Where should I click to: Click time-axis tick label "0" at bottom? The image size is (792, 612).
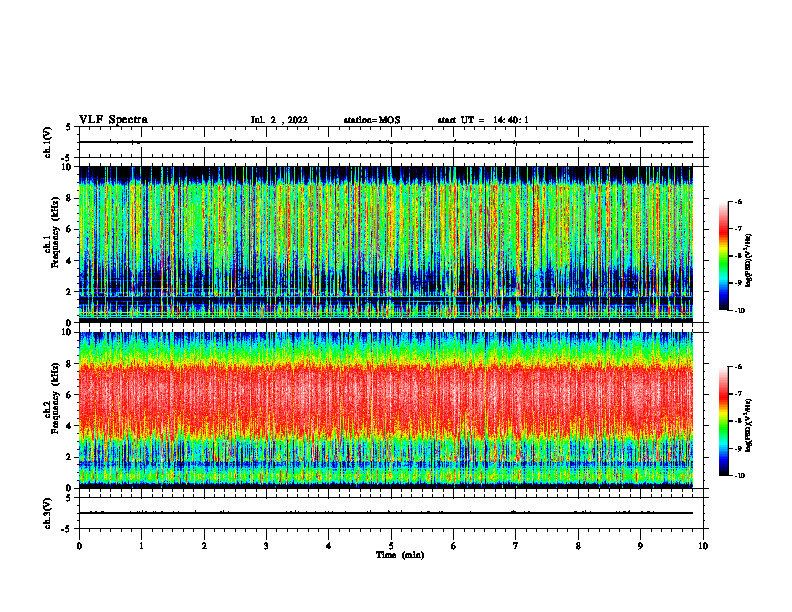[79, 546]
